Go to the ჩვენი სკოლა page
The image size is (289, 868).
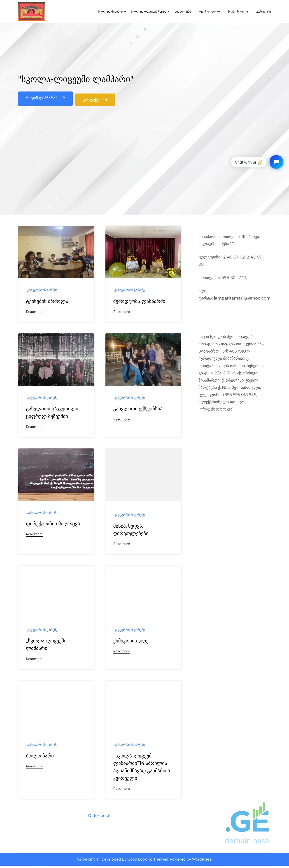tap(238, 12)
